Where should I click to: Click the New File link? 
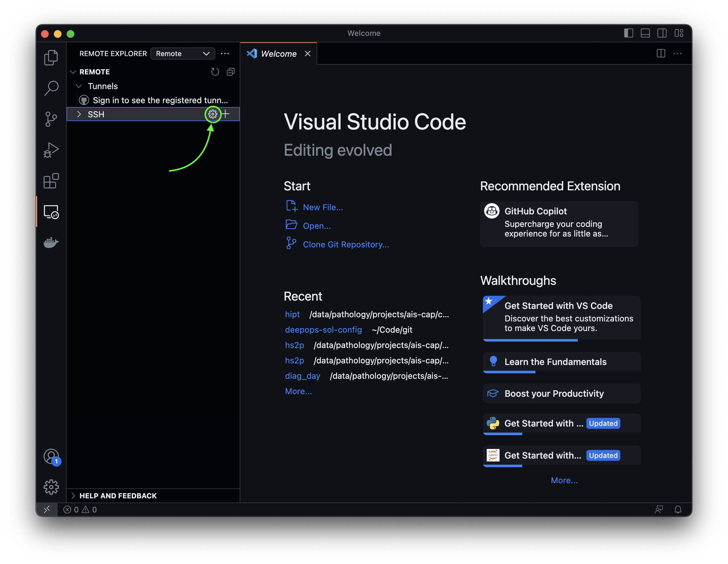click(323, 207)
